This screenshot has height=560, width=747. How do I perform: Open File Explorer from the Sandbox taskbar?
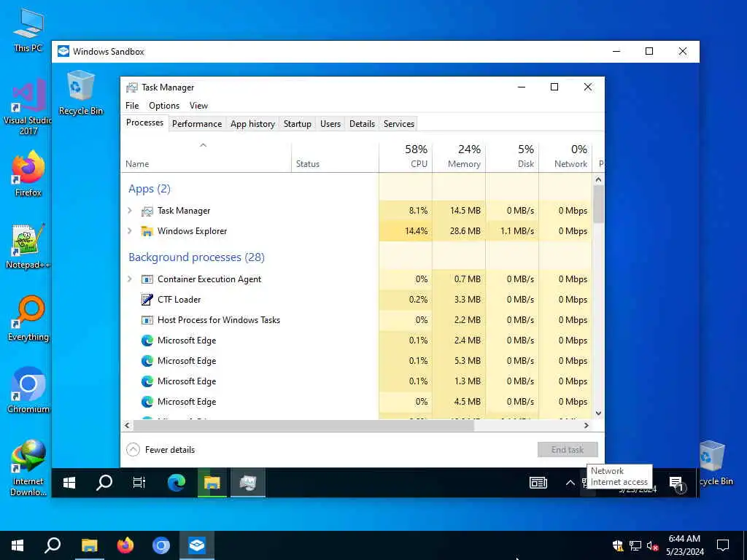(x=212, y=483)
